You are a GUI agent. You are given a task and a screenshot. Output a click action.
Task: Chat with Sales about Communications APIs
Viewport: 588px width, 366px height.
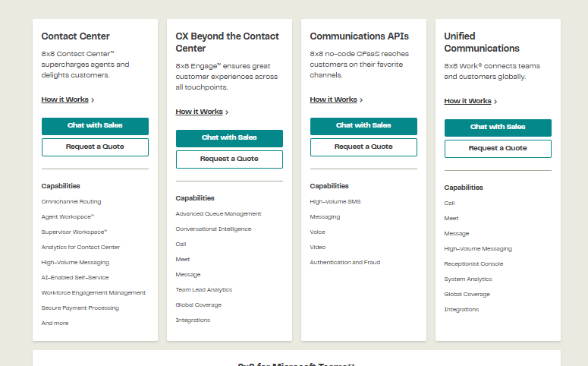363,126
